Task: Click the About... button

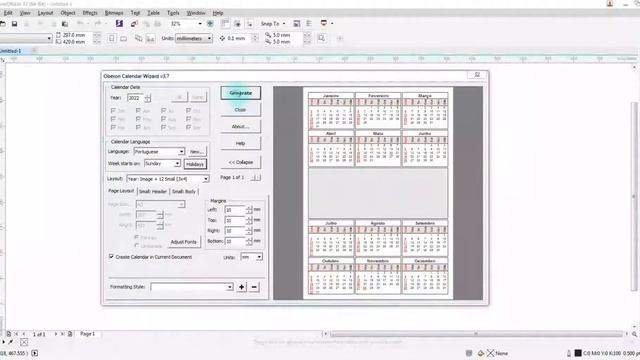Action: 240,127
